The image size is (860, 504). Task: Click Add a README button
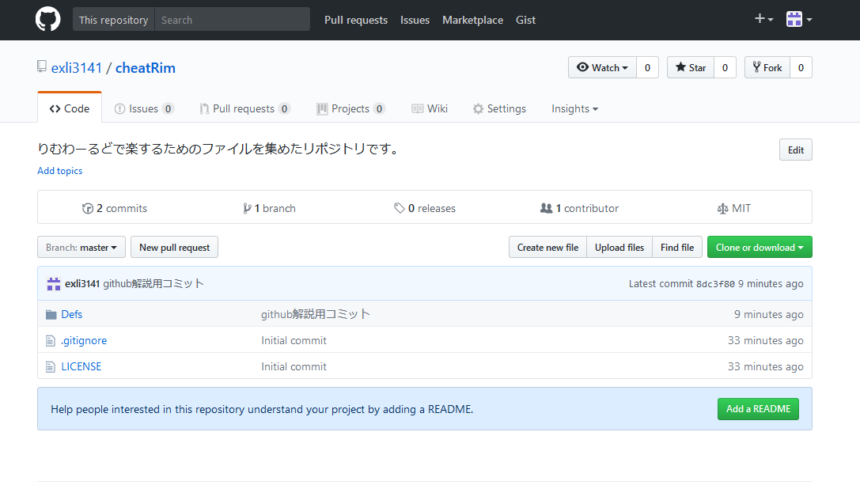point(758,409)
